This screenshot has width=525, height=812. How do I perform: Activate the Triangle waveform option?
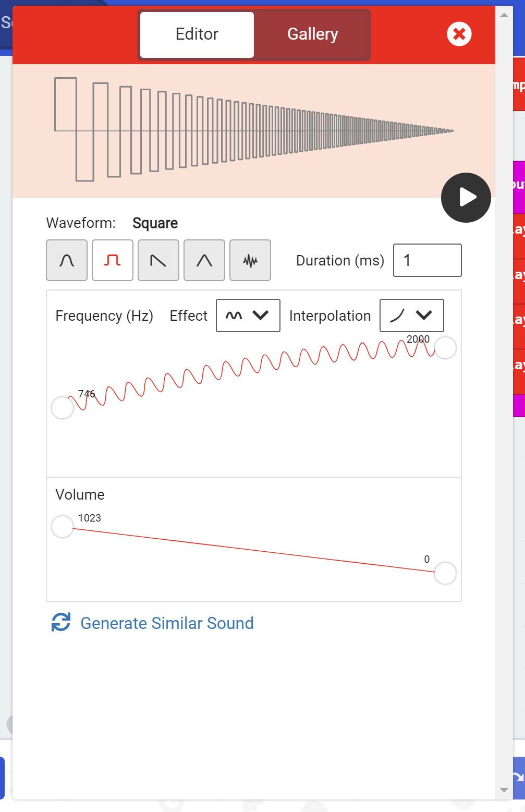pyautogui.click(x=204, y=260)
